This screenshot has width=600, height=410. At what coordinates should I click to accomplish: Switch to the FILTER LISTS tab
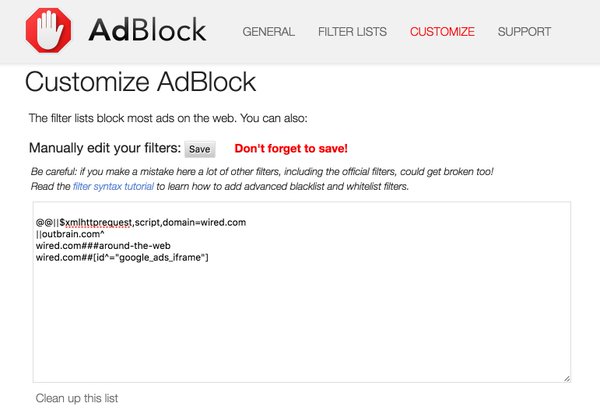(x=352, y=31)
